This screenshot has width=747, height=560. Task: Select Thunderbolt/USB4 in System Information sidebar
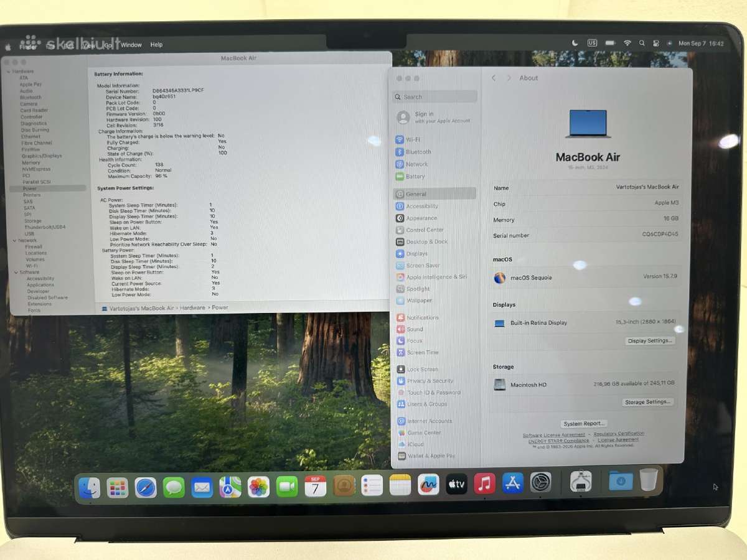click(45, 227)
